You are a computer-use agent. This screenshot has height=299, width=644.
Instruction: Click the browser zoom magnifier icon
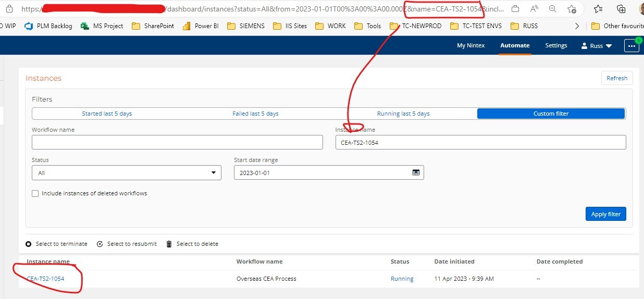coord(553,9)
